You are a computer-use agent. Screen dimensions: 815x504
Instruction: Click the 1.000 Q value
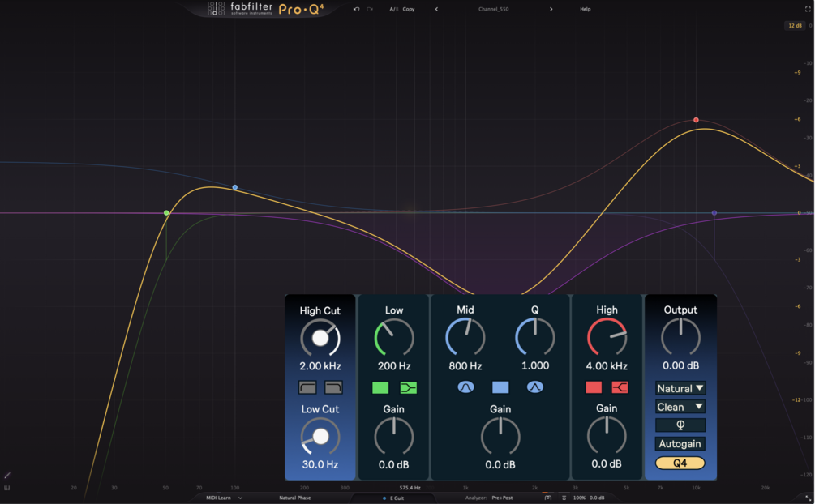click(535, 365)
